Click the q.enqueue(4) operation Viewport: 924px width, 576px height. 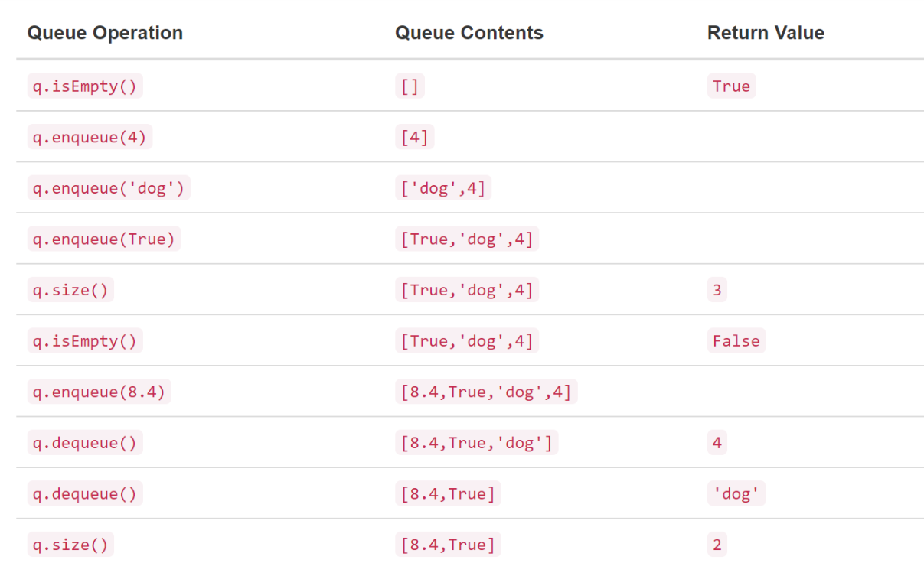click(90, 137)
